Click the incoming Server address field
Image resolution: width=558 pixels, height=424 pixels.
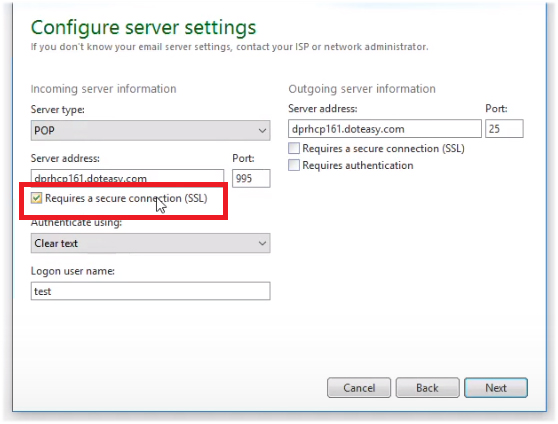click(127, 177)
